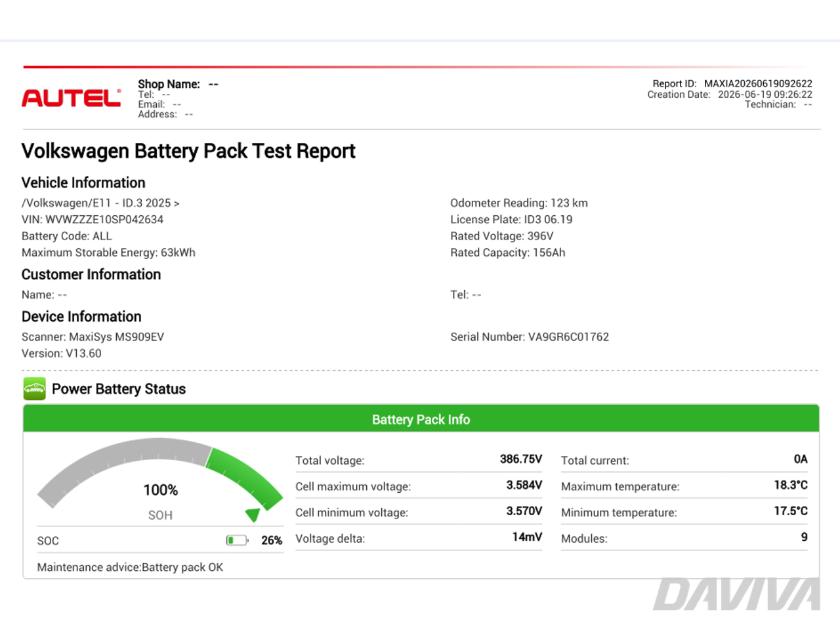This screenshot has width=840, height=630.
Task: Select the Modules count value 9
Action: [x=805, y=537]
